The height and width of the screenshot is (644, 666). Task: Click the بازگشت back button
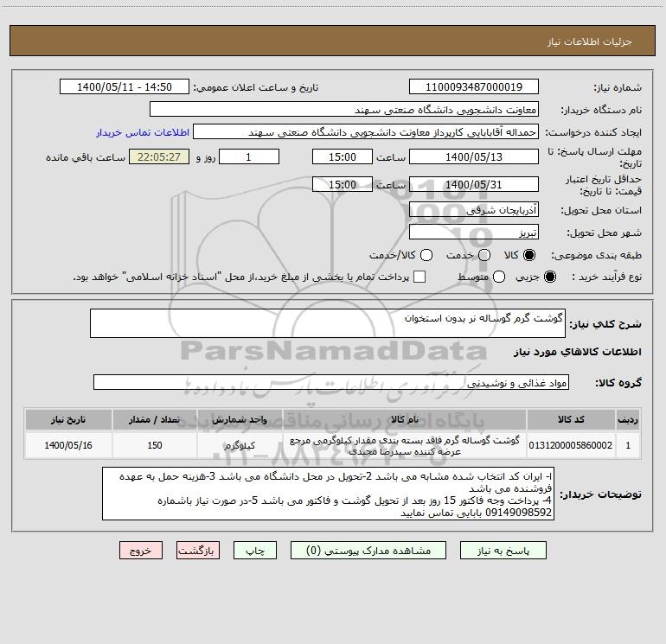[x=198, y=550]
